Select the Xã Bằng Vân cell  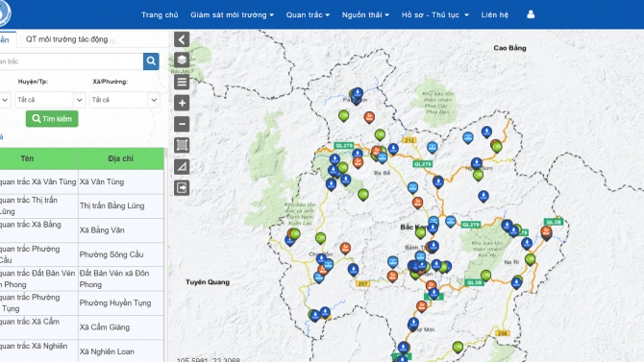[x=121, y=230]
